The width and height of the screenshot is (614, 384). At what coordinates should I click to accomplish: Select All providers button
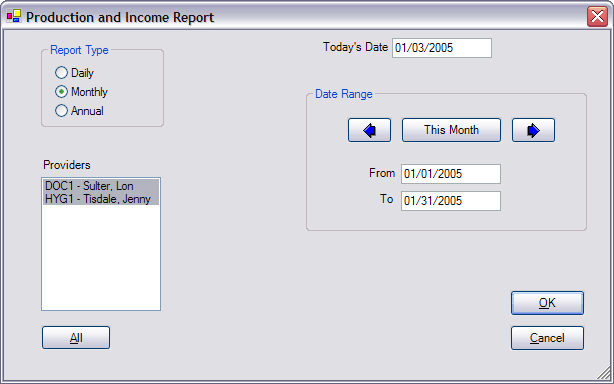[x=76, y=337]
